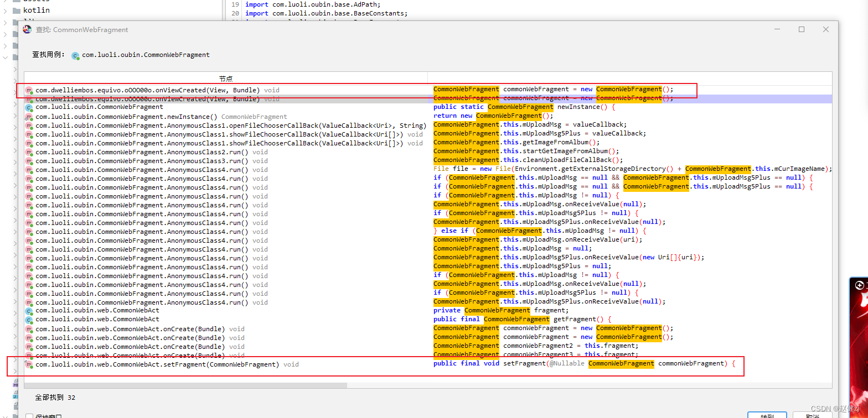Click the method icon of the newInstance() row

point(29,117)
